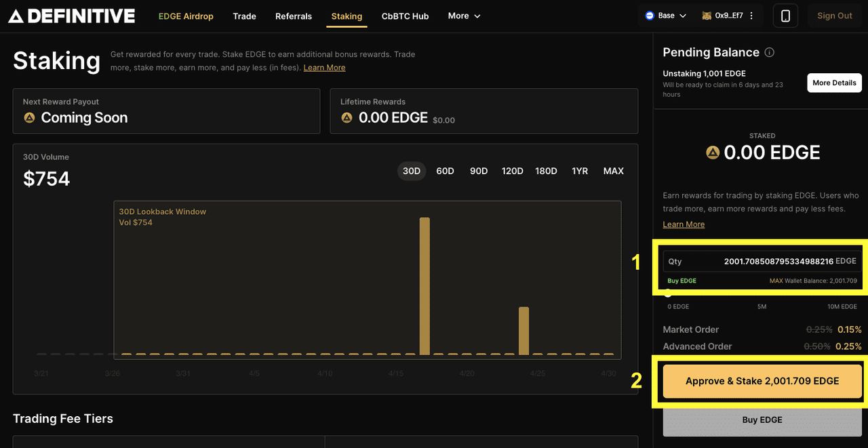Switch chart range to 90D
This screenshot has height=448, width=868.
pos(479,171)
